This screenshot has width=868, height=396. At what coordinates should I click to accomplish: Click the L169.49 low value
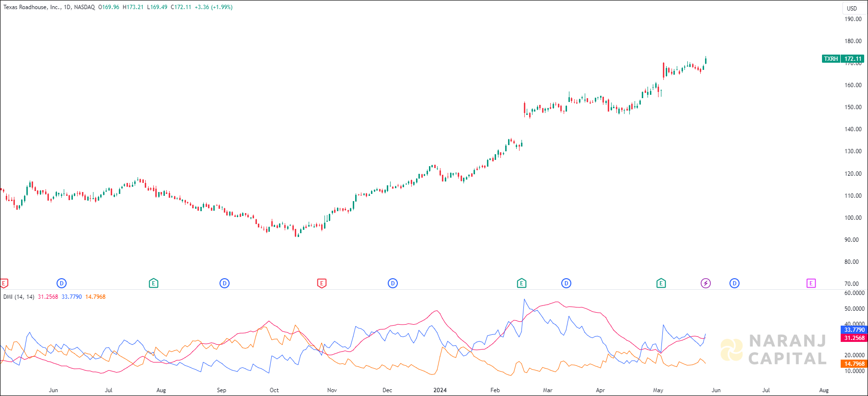coord(157,7)
